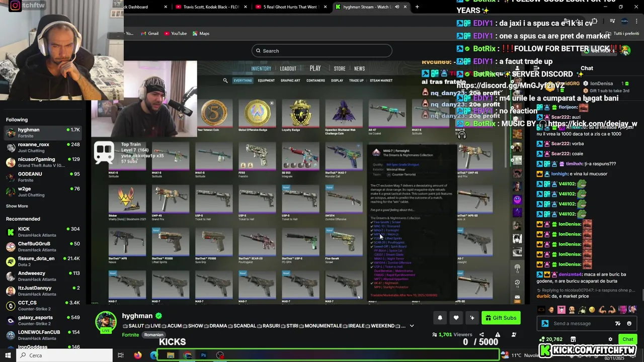Open the Maps bookmark
Screen dimensions: 644x362
tap(201, 34)
